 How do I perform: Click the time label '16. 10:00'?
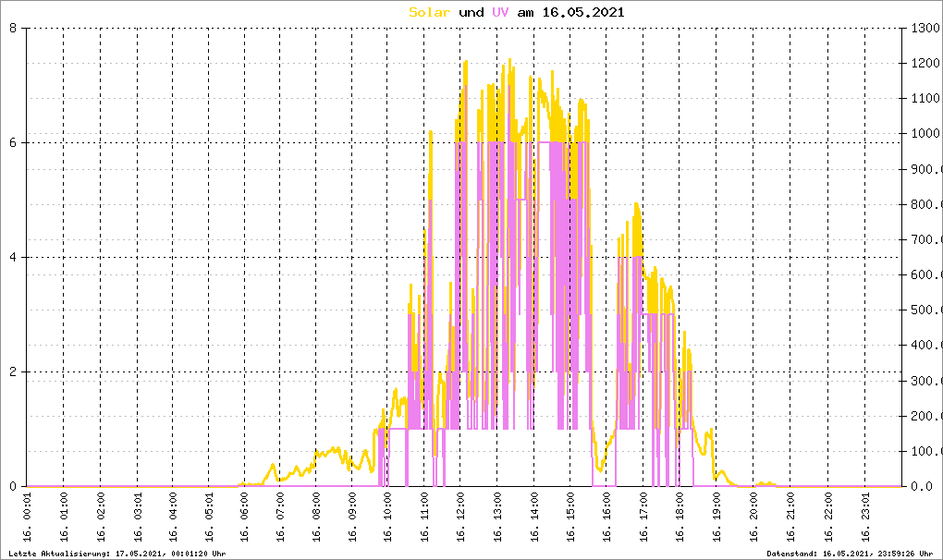point(387,517)
